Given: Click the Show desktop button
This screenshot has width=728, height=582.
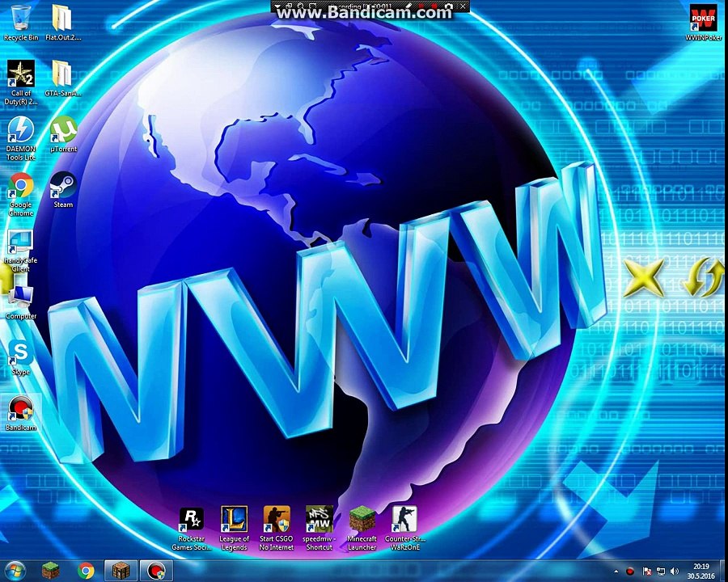Looking at the screenshot, I should (724, 571).
